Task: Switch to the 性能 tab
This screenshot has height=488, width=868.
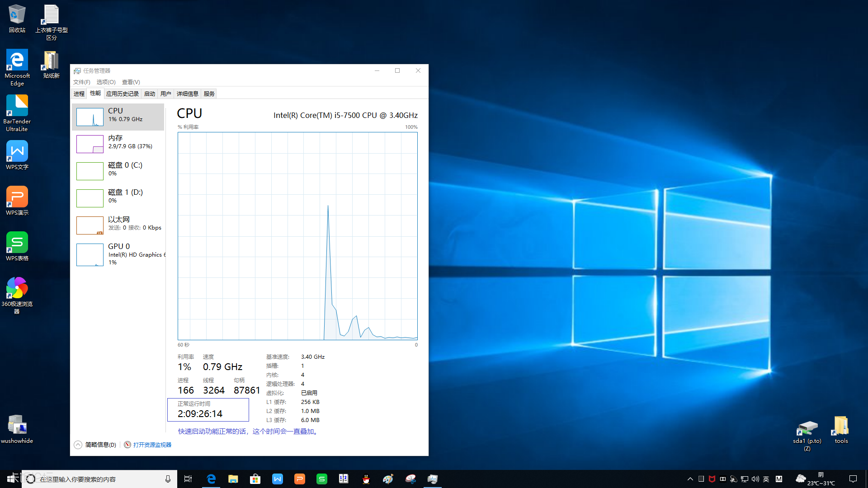Action: click(95, 93)
